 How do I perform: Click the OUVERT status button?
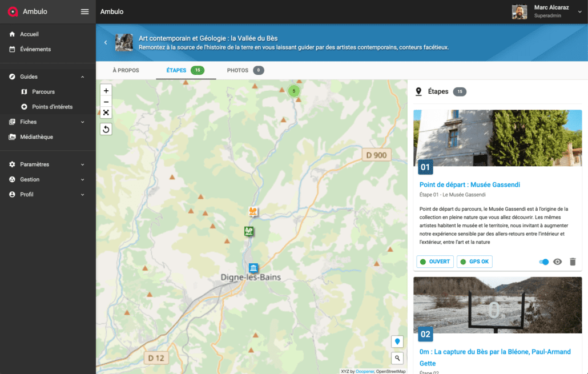[435, 262]
